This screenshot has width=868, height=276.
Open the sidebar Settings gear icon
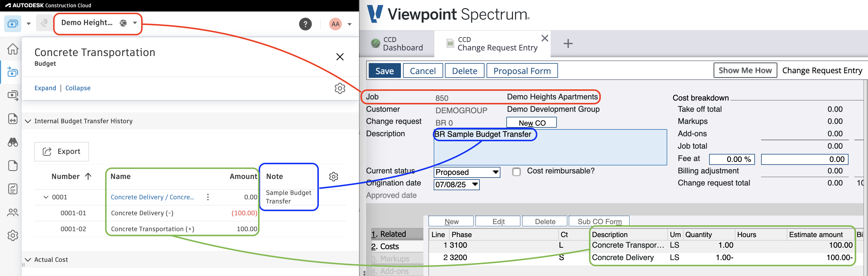click(x=13, y=235)
